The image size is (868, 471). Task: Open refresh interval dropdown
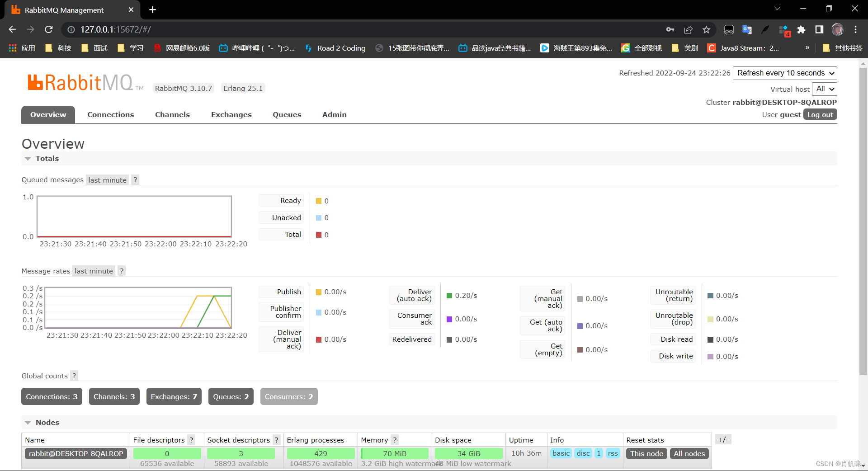click(x=785, y=73)
